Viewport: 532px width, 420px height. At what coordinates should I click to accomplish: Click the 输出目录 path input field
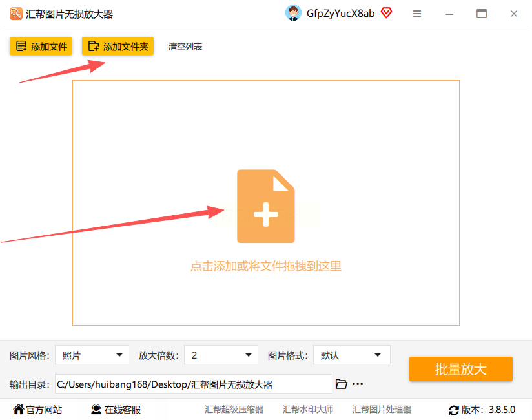pos(194,384)
